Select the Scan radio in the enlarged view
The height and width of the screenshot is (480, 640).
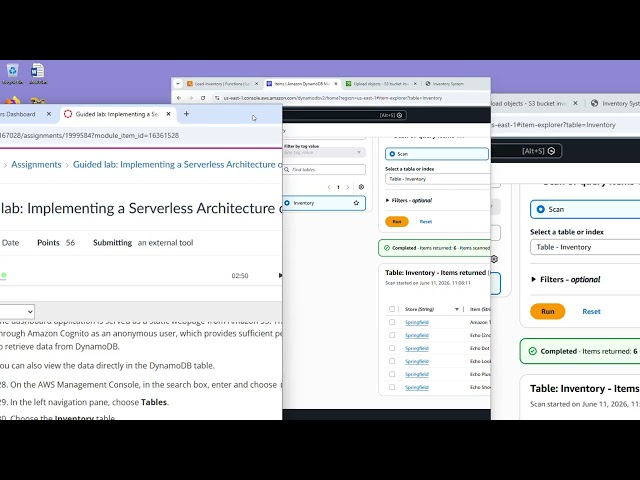(x=540, y=209)
